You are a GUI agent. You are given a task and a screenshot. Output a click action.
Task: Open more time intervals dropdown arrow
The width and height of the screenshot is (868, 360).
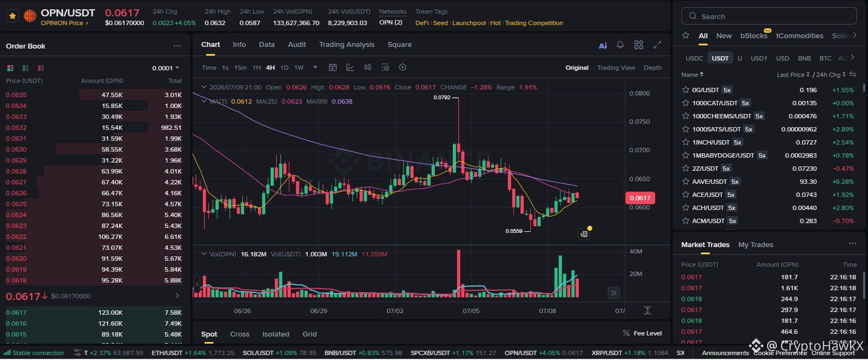click(315, 68)
